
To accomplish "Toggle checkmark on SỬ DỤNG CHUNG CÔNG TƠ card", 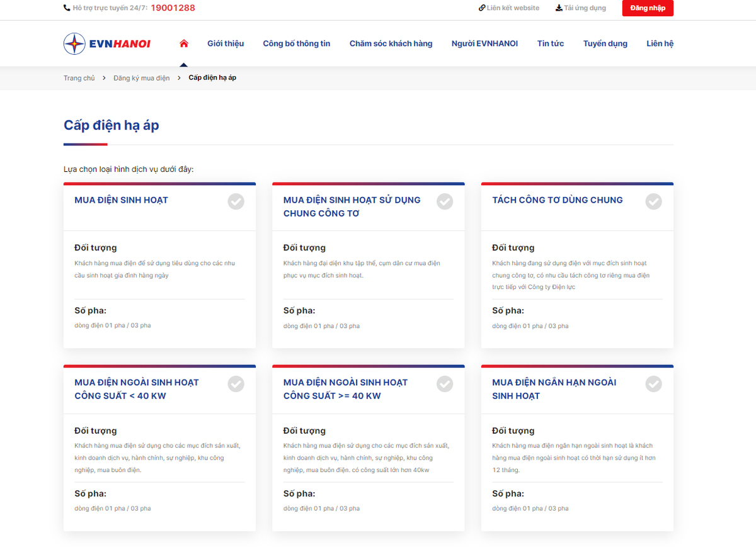I will (445, 201).
